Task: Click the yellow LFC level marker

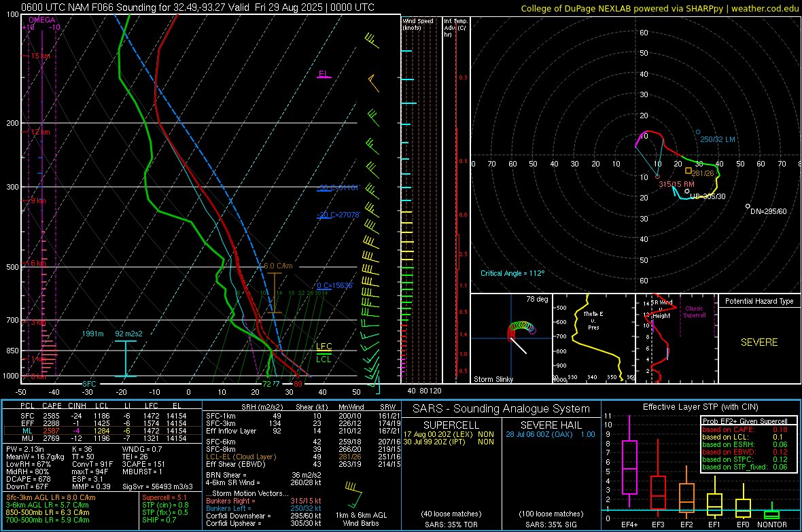Action: click(x=324, y=347)
